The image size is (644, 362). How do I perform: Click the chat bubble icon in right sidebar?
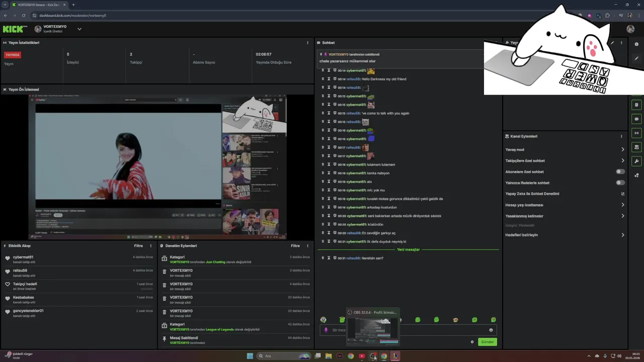tap(636, 119)
